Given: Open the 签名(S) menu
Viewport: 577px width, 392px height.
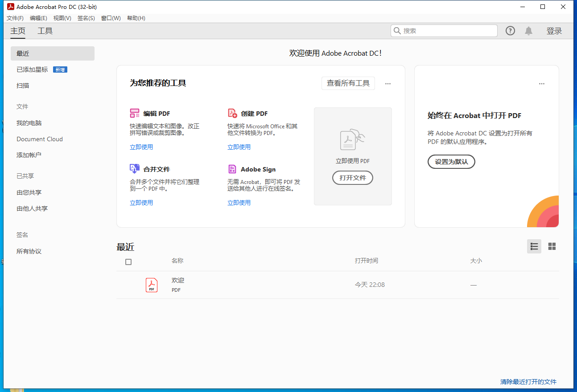Looking at the screenshot, I should click(x=86, y=18).
